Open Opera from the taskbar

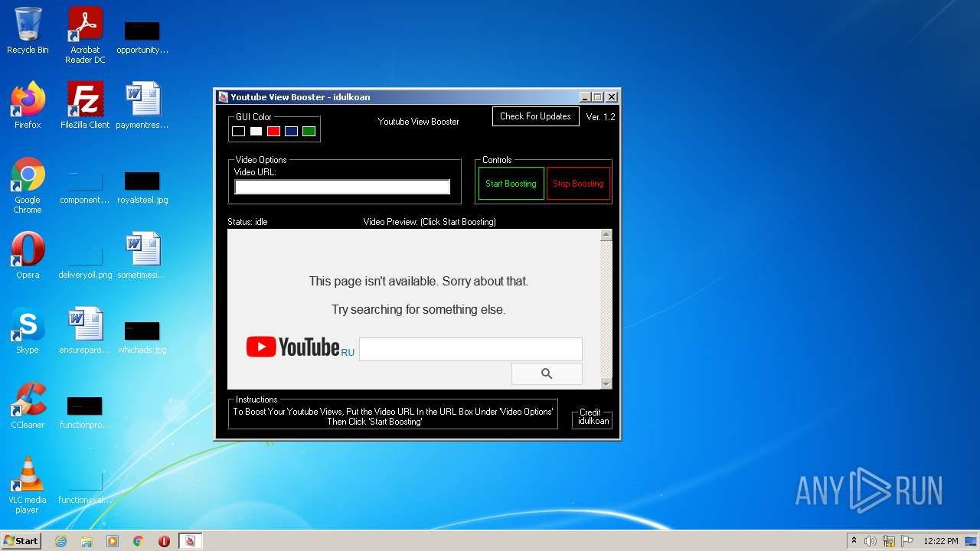pyautogui.click(x=164, y=541)
